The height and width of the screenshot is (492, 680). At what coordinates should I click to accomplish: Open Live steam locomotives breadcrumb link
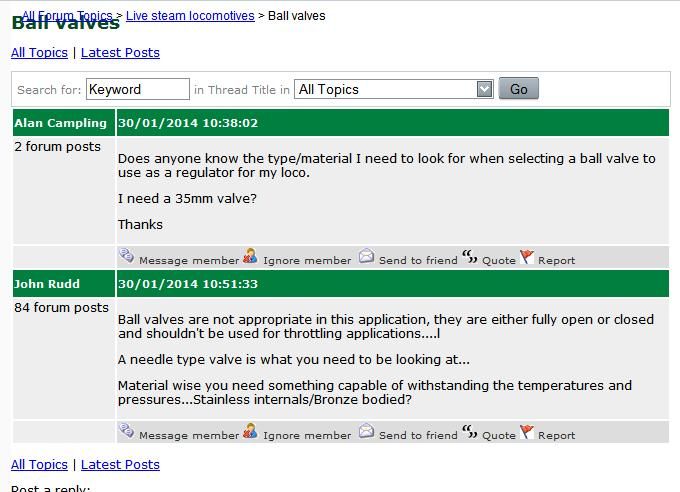(x=190, y=16)
